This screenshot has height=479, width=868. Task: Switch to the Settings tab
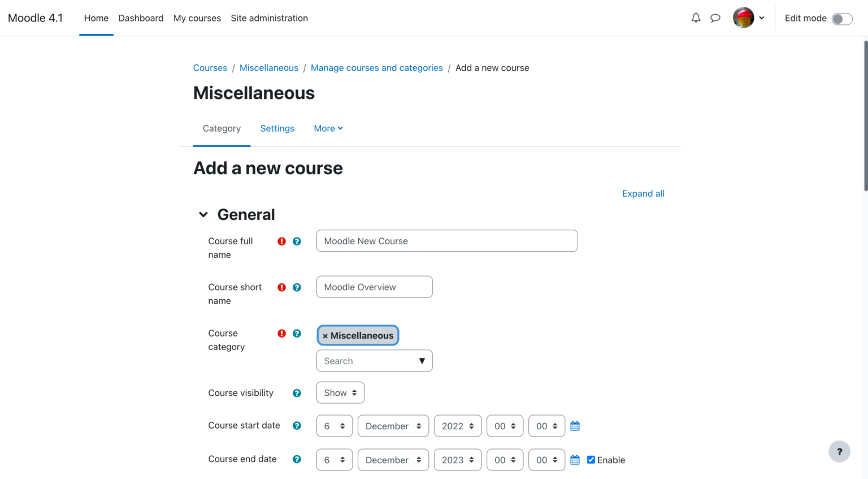(277, 128)
